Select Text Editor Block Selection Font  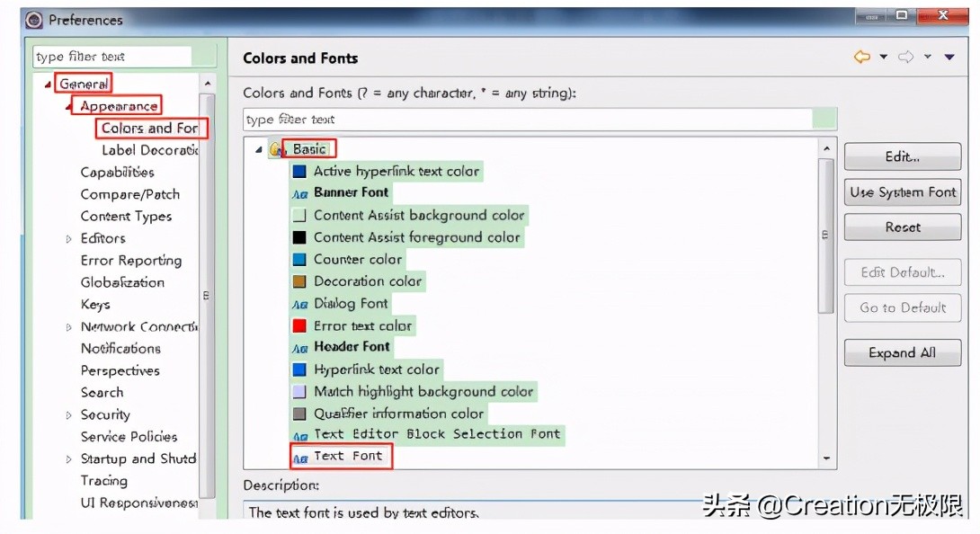[437, 434]
